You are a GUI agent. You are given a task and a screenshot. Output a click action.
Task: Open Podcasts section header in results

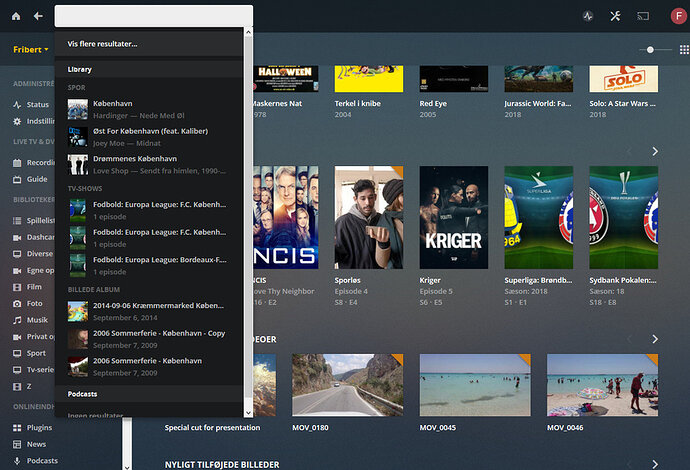click(x=149, y=394)
